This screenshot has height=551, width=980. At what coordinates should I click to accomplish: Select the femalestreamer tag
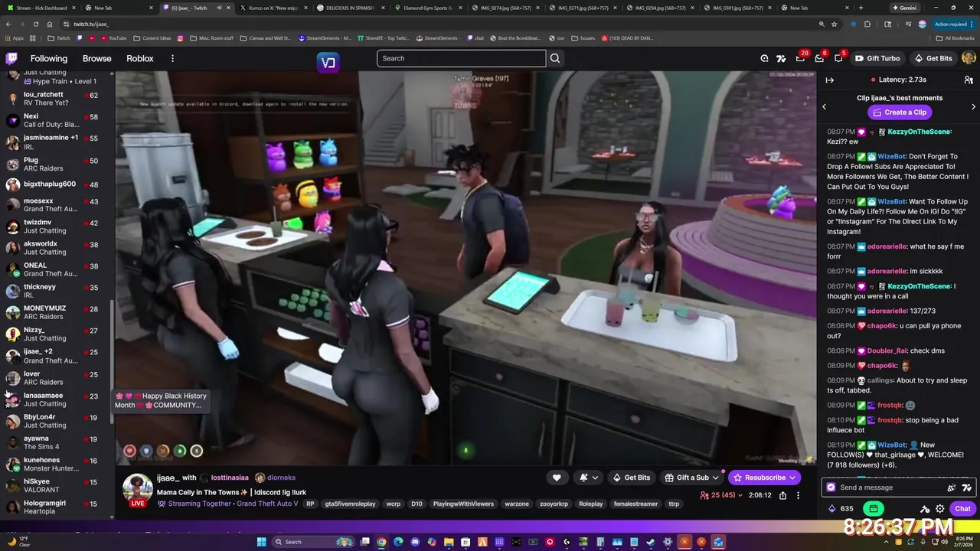coord(635,504)
